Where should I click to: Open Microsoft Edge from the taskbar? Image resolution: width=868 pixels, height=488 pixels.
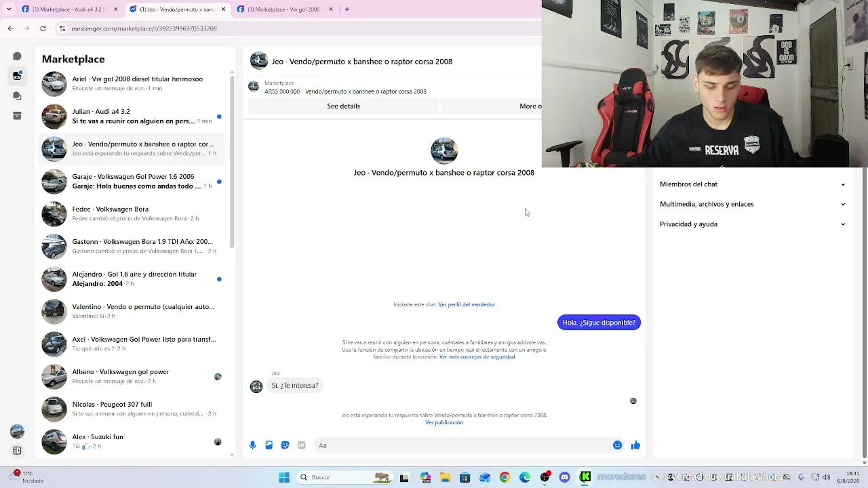pyautogui.click(x=524, y=477)
